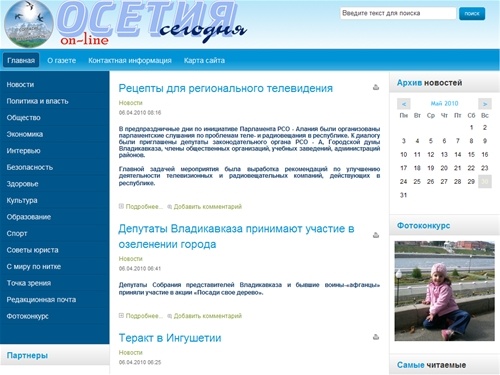Open the Интервью section

click(23, 151)
